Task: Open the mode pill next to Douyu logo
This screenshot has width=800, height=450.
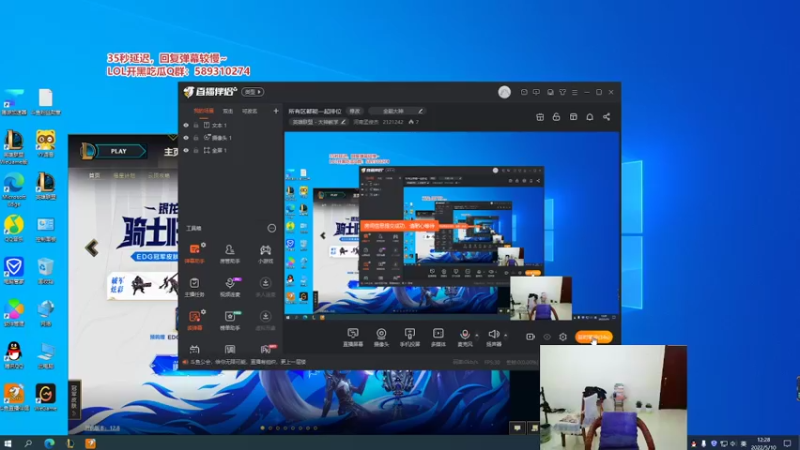Action: (x=253, y=92)
